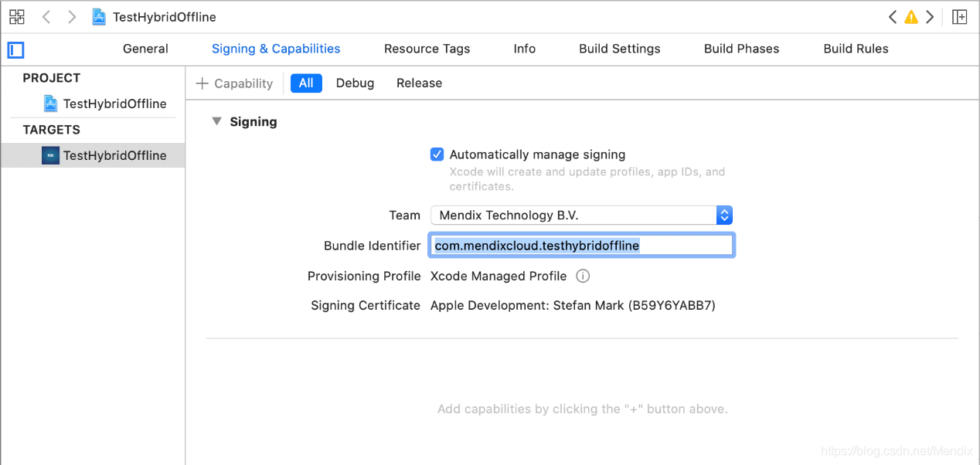Go back with the left chevron

46,17
